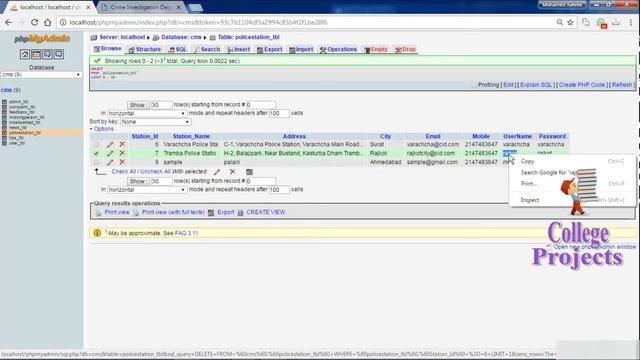The image size is (640, 360).
Task: Open the Import tab
Action: [x=301, y=49]
